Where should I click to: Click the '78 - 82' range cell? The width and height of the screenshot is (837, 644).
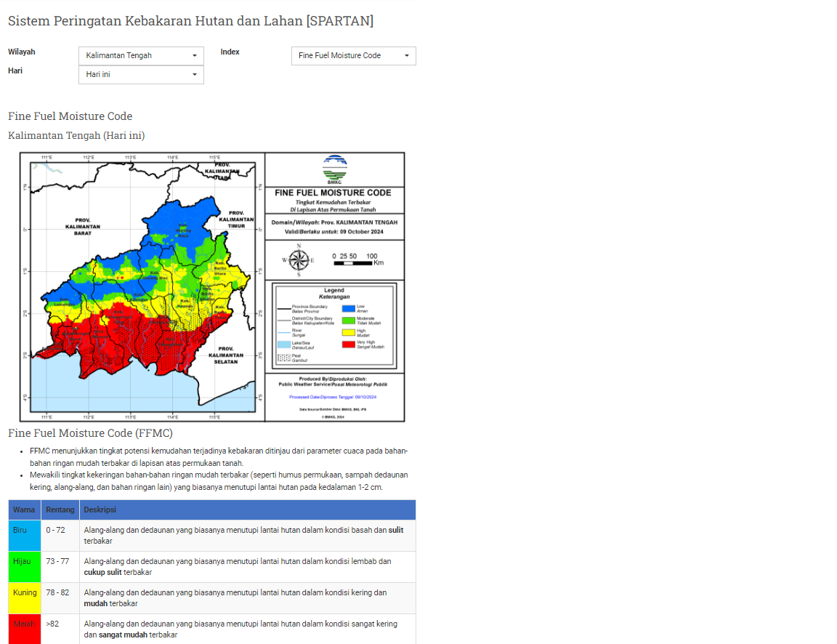coord(60,598)
